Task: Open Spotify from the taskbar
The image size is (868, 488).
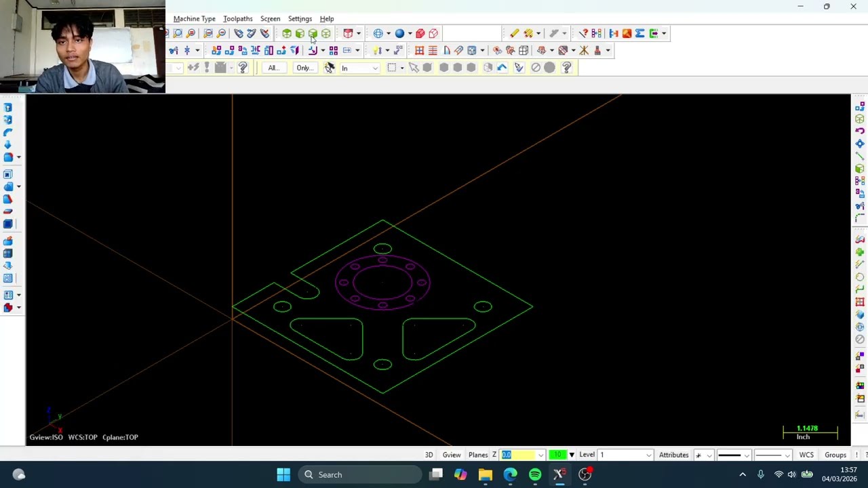Action: [535, 474]
